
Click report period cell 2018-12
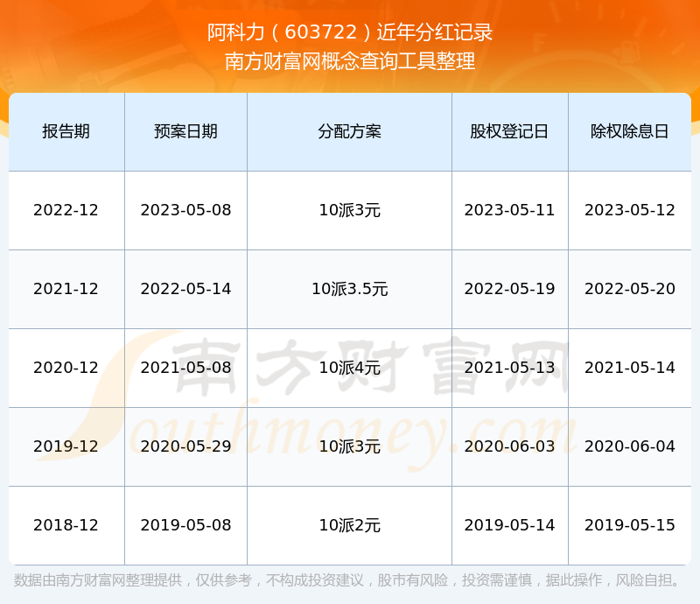click(x=66, y=525)
